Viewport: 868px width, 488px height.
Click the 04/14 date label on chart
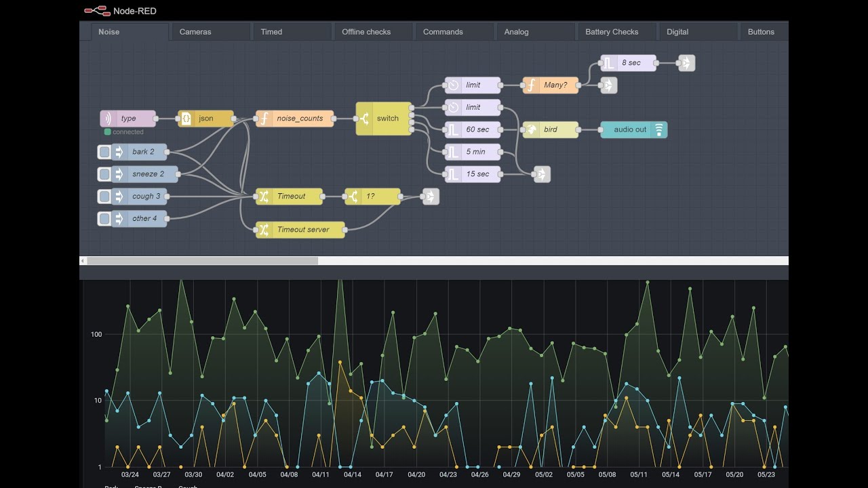(352, 475)
